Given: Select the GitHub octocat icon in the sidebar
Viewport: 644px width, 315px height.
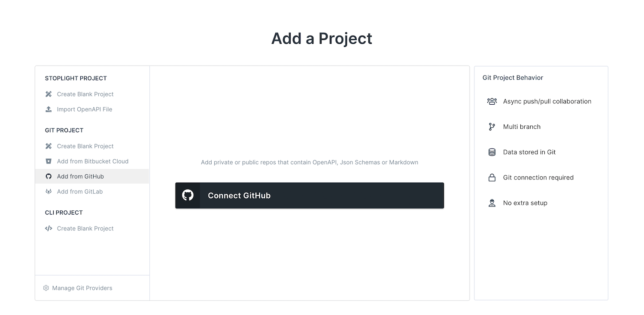Looking at the screenshot, I should click(x=49, y=176).
